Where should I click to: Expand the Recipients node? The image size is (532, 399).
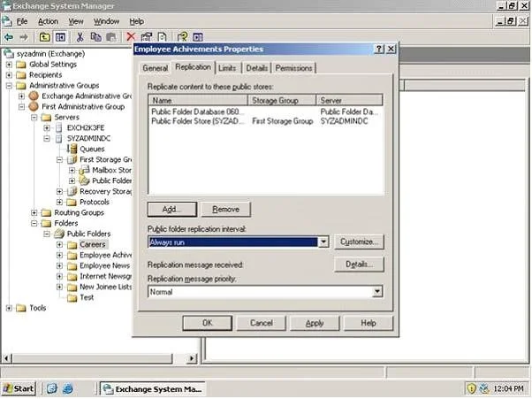[x=9, y=74]
